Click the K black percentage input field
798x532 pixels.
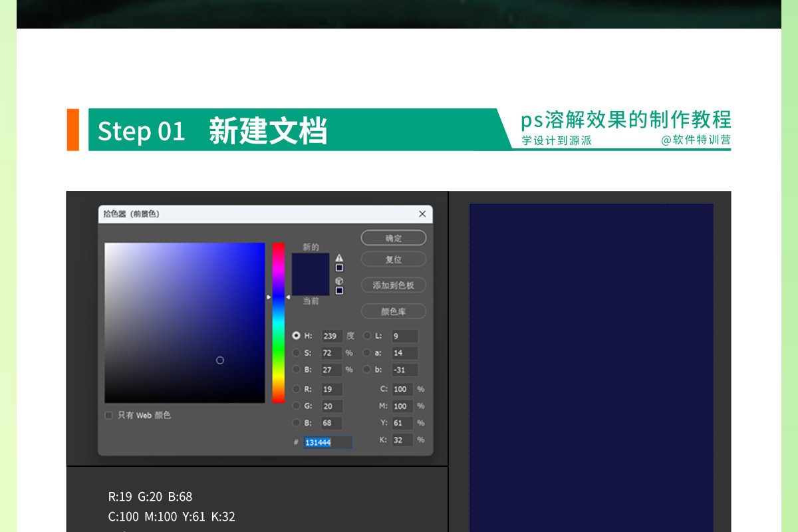tap(402, 440)
